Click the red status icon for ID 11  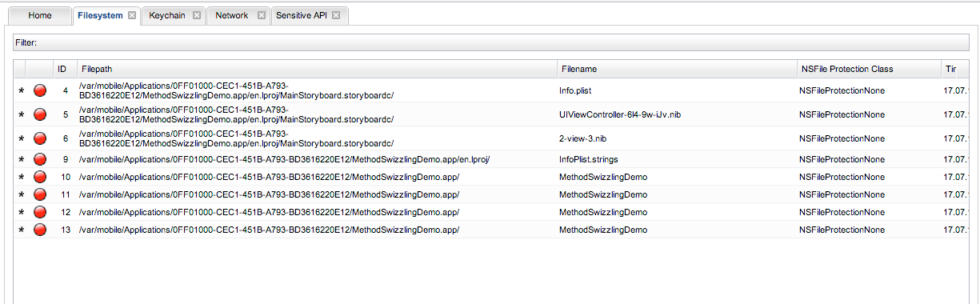click(40, 194)
